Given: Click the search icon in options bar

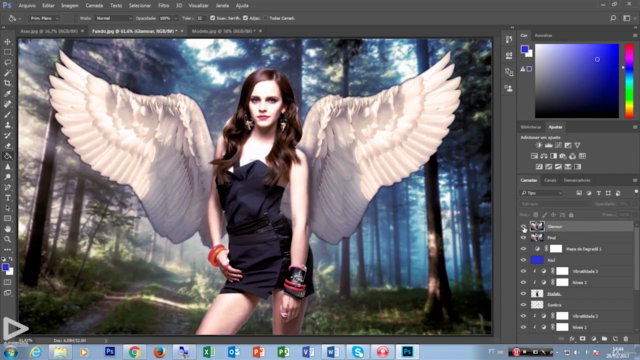Looking at the screenshot, I should [x=613, y=18].
